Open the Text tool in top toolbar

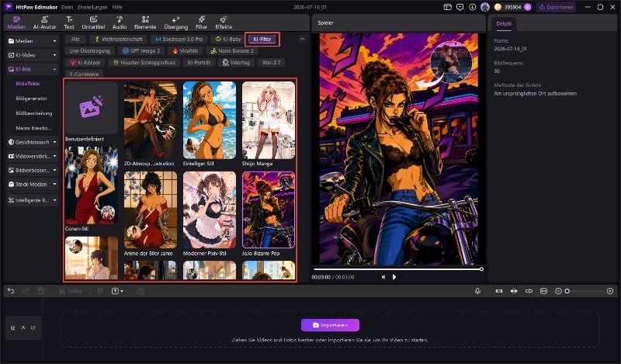pos(69,23)
